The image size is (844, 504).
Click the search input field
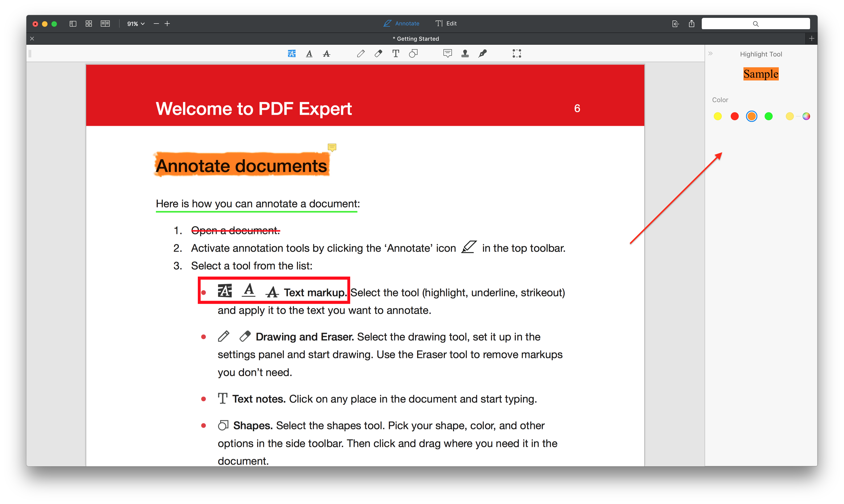[756, 23]
